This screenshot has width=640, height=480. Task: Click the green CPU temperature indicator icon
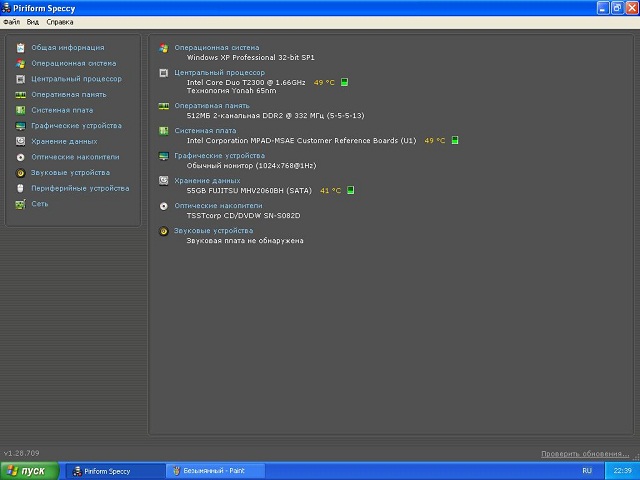click(344, 82)
